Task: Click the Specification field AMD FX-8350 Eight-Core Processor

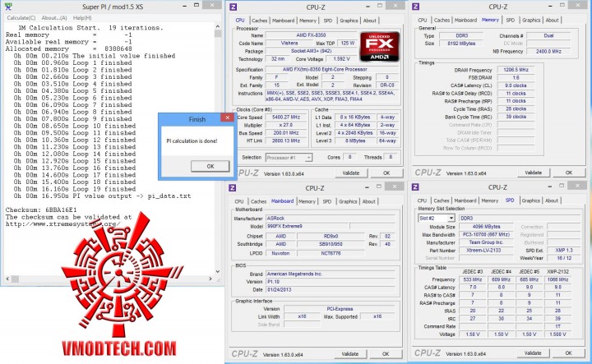Action: coord(332,69)
